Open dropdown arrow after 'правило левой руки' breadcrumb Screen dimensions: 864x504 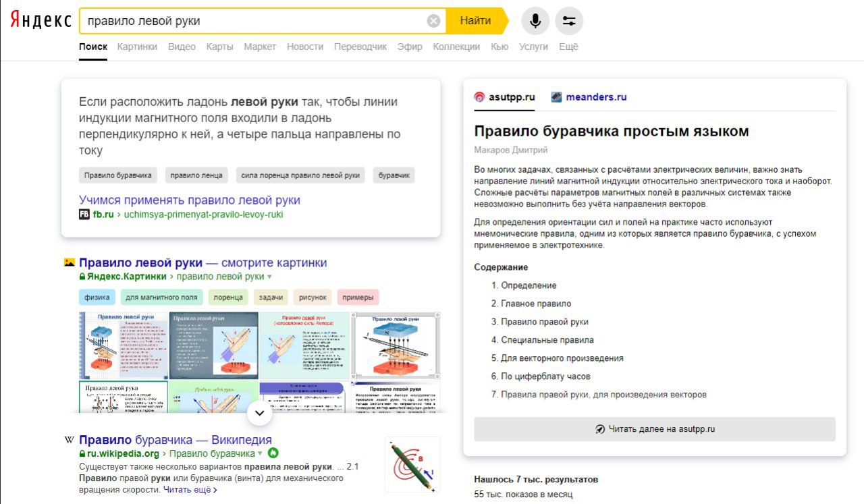(269, 277)
